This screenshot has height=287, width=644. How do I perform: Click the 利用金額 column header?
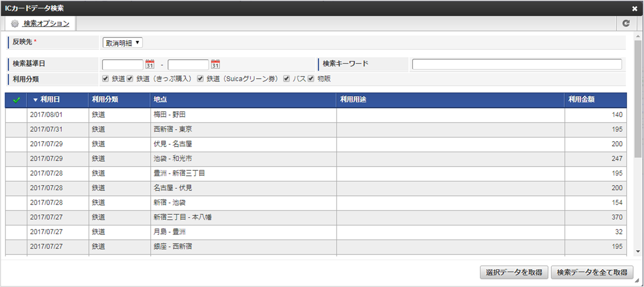coord(596,100)
